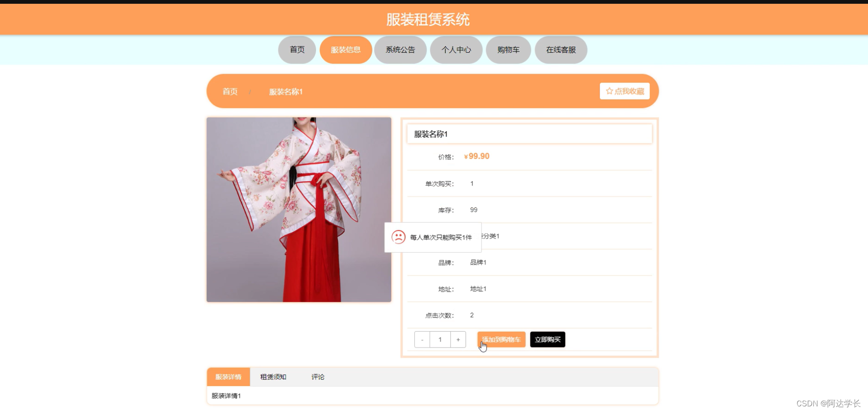The height and width of the screenshot is (412, 868).
Task: Click the 服装名称1 breadcrumb item
Action: pos(286,92)
